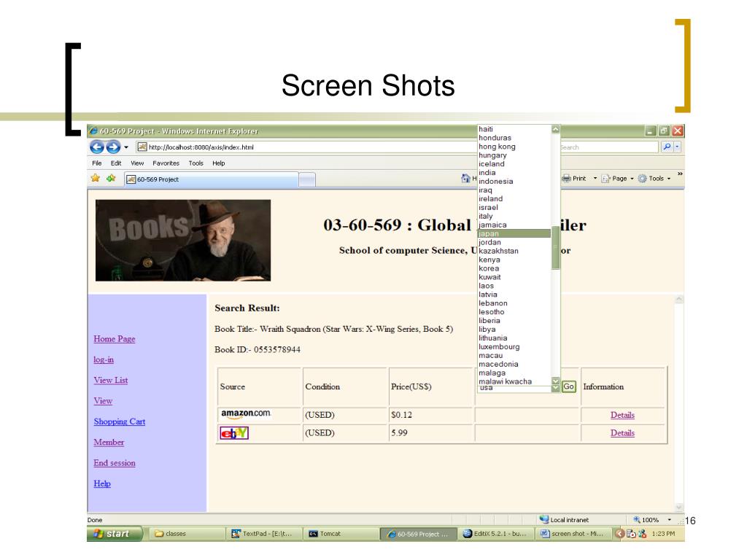This screenshot has height=560, width=747.
Task: Open the Tools menu in menu bar
Action: 196,163
